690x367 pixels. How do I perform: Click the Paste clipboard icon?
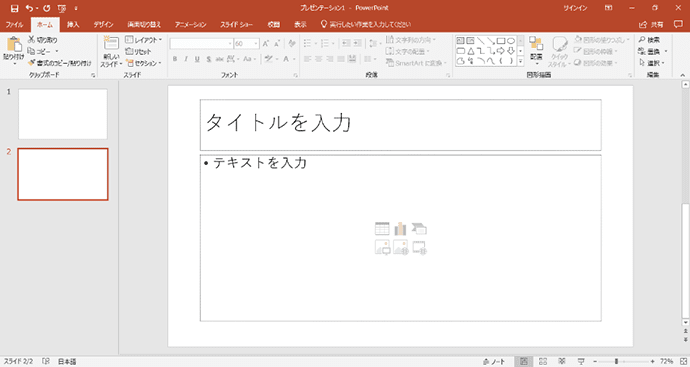pyautogui.click(x=14, y=44)
